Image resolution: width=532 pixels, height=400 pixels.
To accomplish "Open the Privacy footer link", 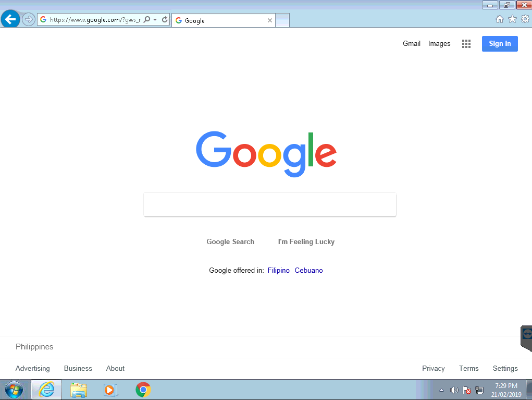I will click(434, 368).
